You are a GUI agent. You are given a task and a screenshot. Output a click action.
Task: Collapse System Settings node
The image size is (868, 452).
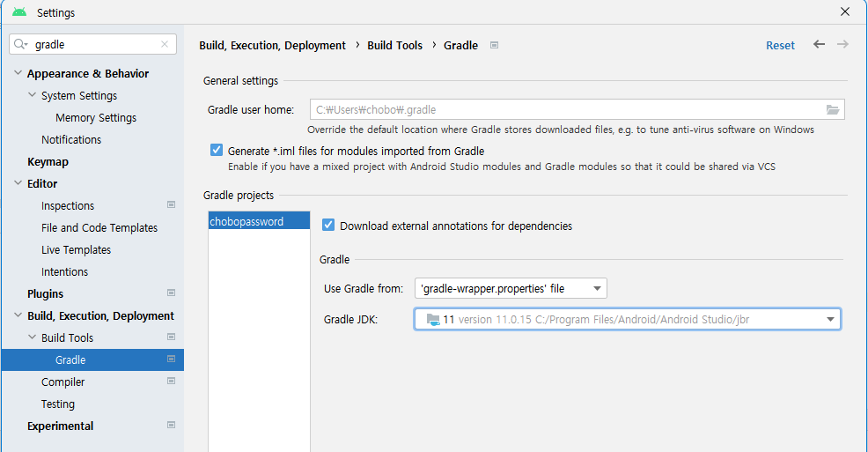point(32,95)
